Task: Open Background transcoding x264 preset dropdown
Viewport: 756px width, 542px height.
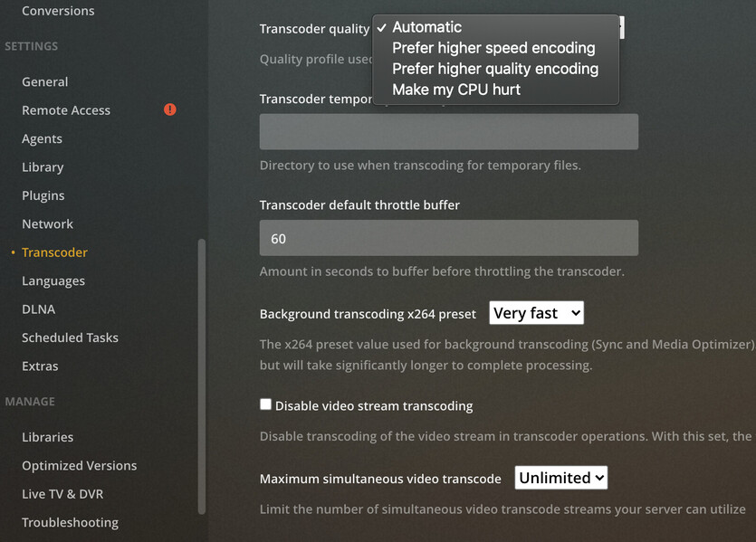Action: pos(536,313)
